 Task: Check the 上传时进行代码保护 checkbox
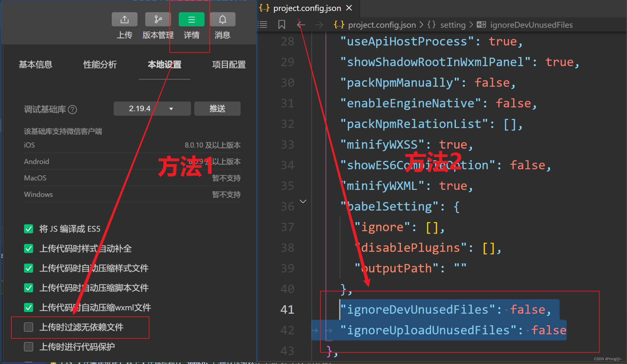[x=28, y=347]
